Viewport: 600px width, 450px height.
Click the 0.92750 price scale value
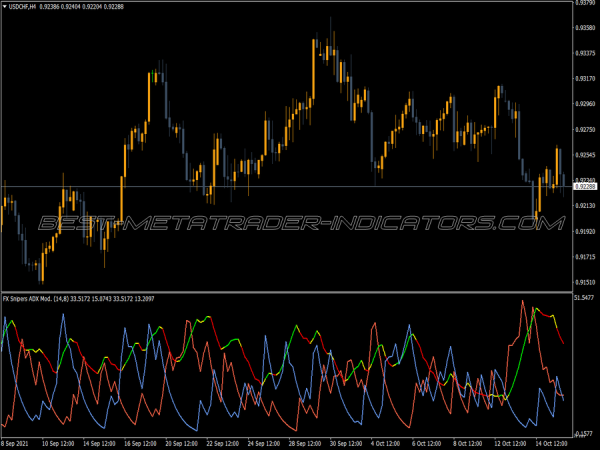point(585,129)
